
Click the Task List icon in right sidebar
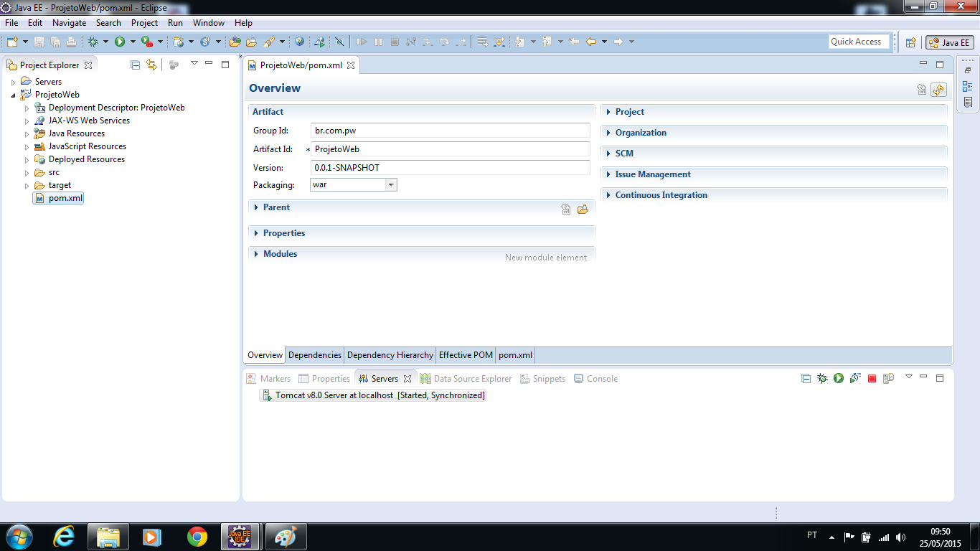967,102
